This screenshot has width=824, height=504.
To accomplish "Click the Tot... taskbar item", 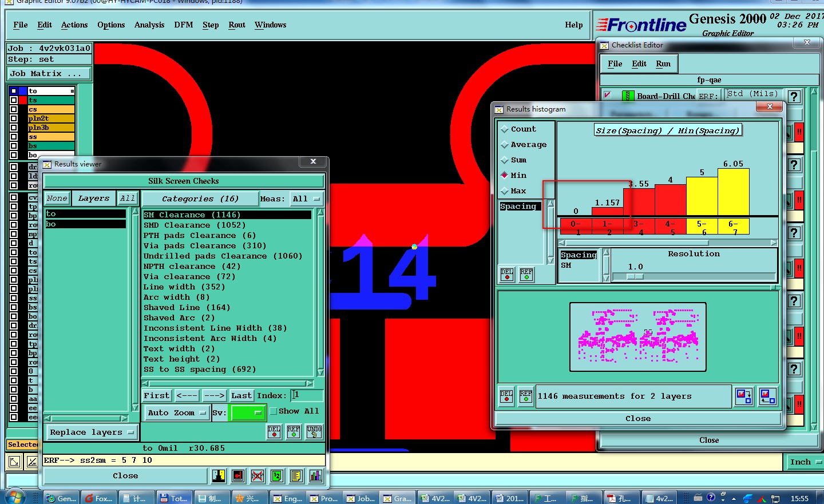I will click(173, 498).
